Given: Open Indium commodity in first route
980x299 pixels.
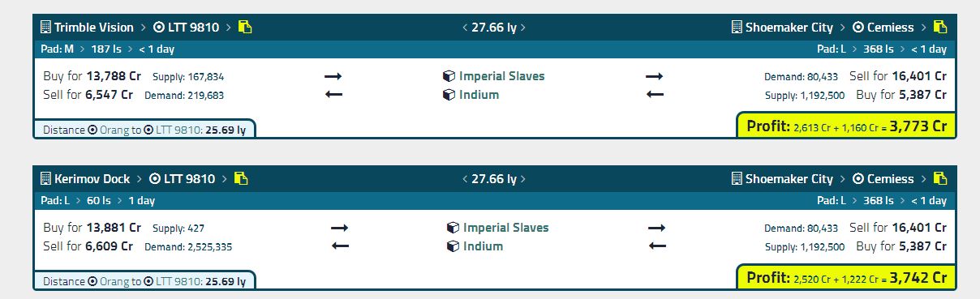Looking at the screenshot, I should [x=479, y=95].
